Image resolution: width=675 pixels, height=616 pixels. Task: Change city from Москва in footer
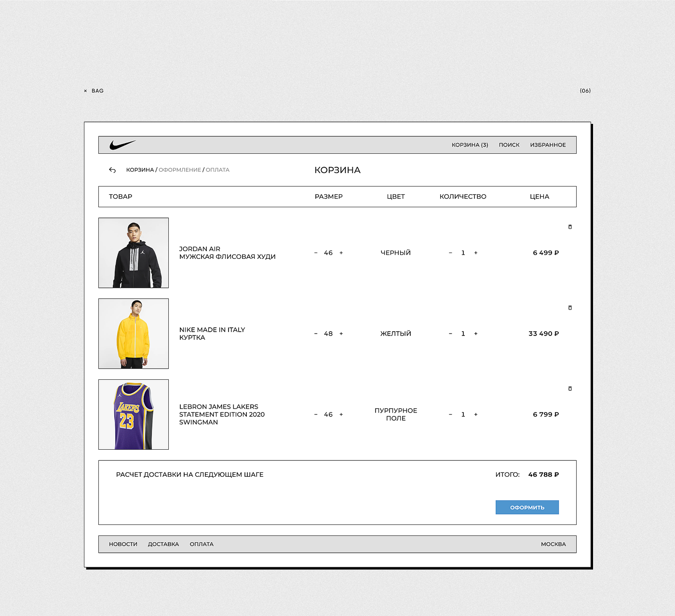[553, 544]
